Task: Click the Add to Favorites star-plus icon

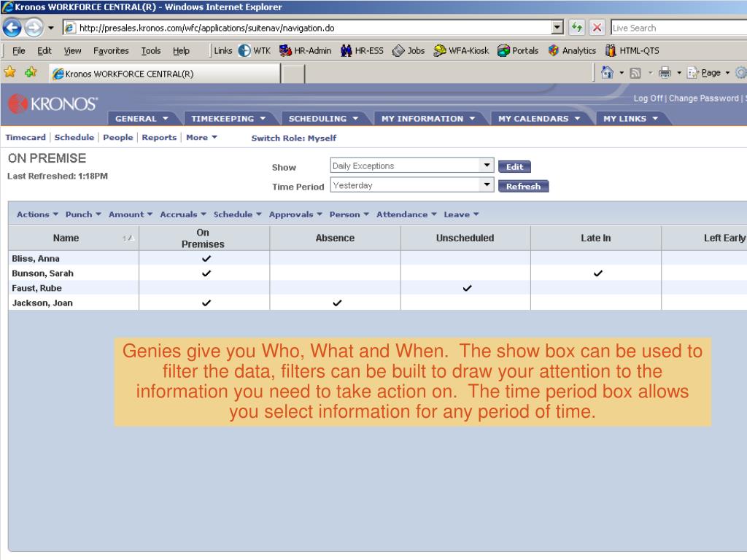Action: click(x=31, y=72)
